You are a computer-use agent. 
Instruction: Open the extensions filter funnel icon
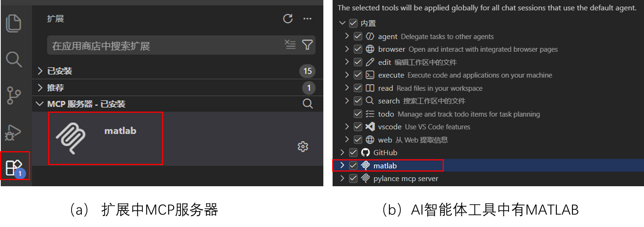coord(307,45)
